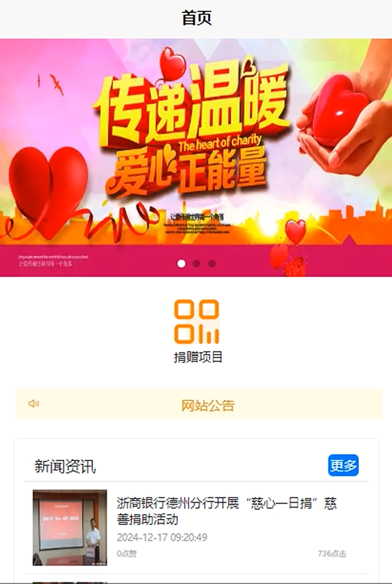Viewport: 392px width, 584px height.
Task: Click the 0点赞 like count
Action: (127, 554)
